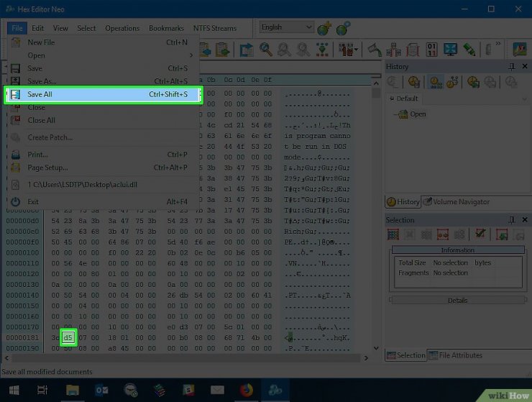Image resolution: width=532 pixels, height=402 pixels.
Task: Toggle pin on the History panel
Action: [512, 67]
